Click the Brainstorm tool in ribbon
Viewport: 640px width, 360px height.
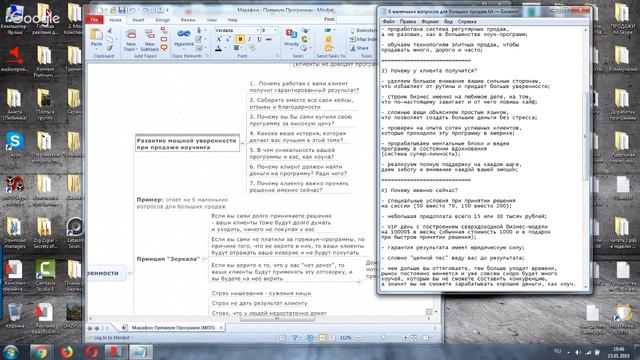coord(362,31)
